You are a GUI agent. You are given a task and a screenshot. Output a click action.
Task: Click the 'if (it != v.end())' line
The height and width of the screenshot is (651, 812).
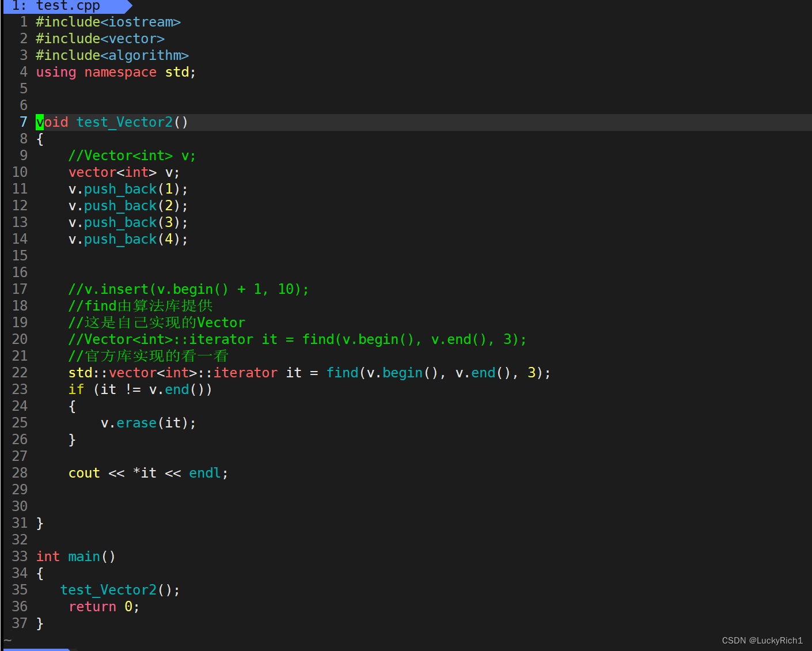[140, 389]
